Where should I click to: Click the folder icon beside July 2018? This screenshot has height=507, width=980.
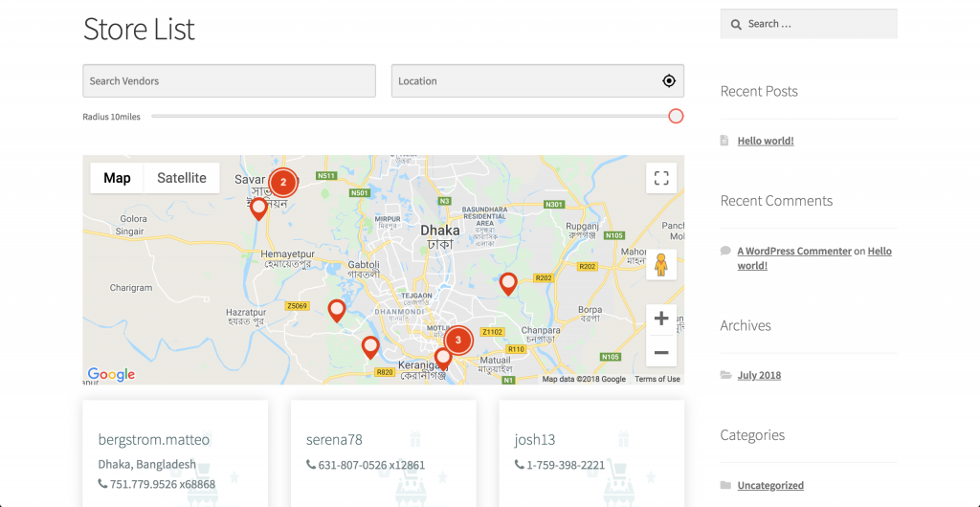pyautogui.click(x=725, y=375)
